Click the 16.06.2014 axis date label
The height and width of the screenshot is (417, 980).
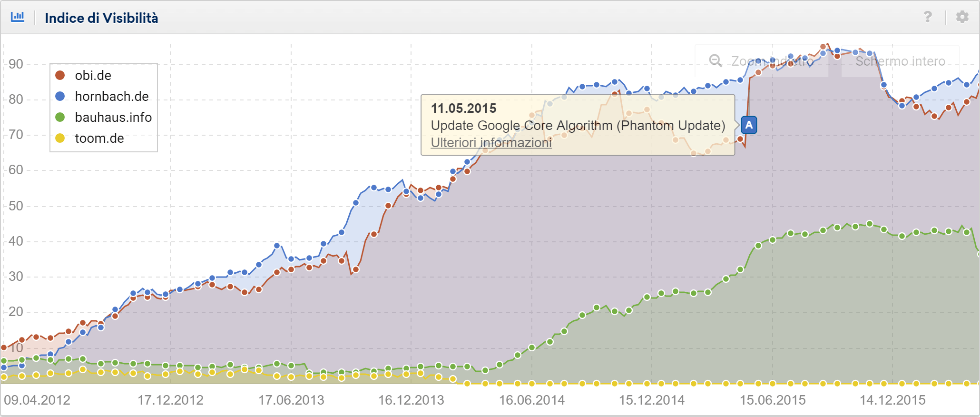532,400
